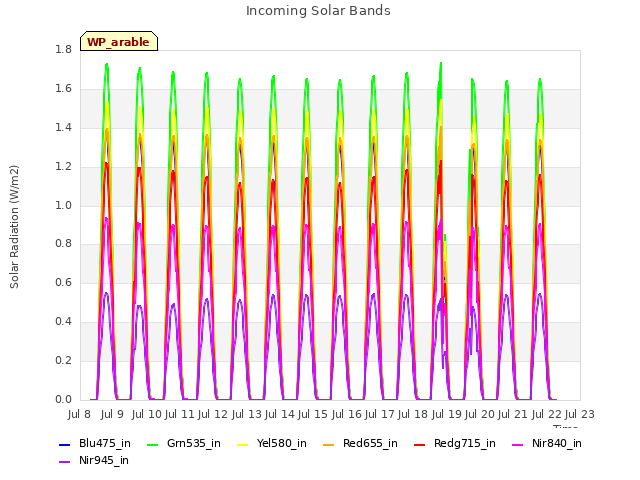Click the Nir840_in legend label

(x=557, y=443)
